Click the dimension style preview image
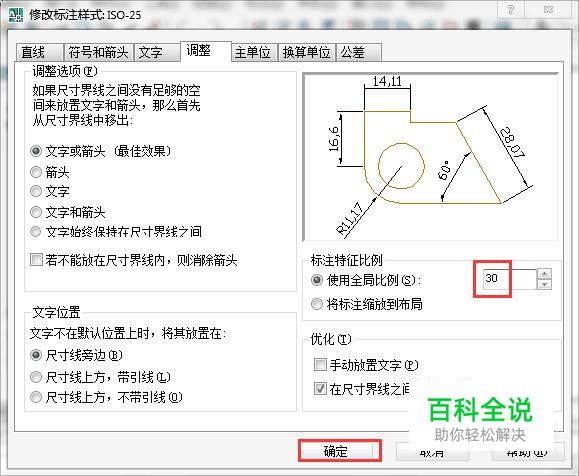The image size is (579, 476). [430, 157]
